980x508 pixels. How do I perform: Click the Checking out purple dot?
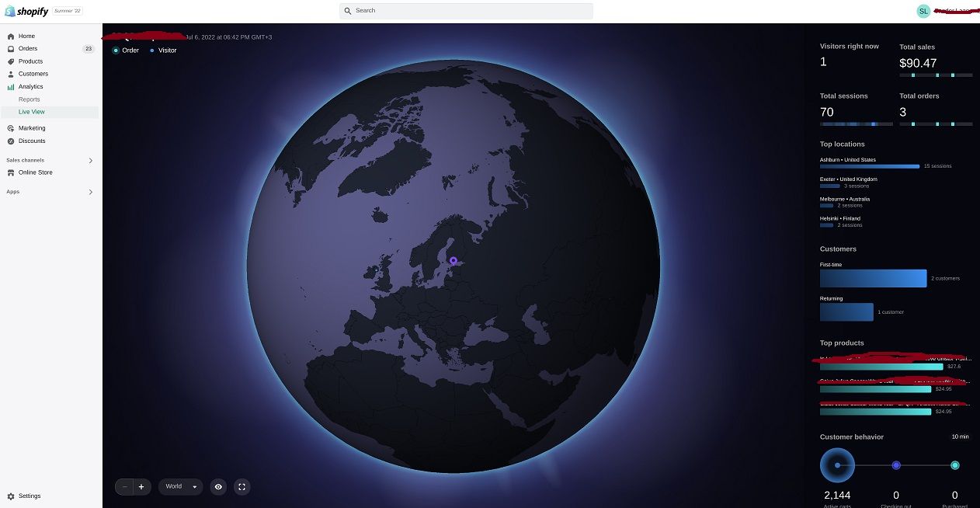pos(896,465)
